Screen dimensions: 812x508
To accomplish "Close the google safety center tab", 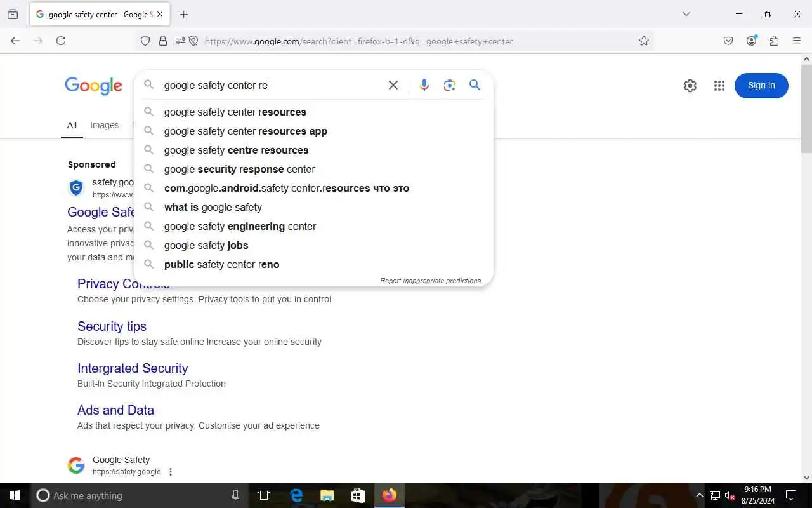I will coord(160,14).
